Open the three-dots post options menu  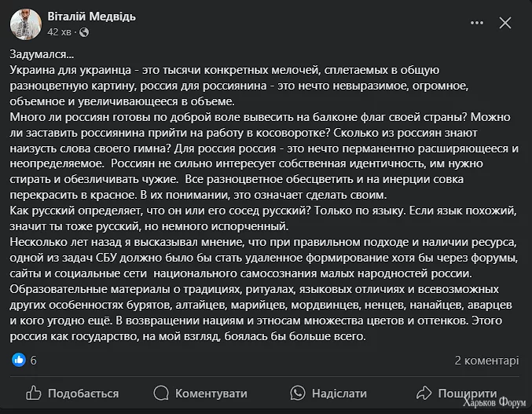[x=475, y=24]
